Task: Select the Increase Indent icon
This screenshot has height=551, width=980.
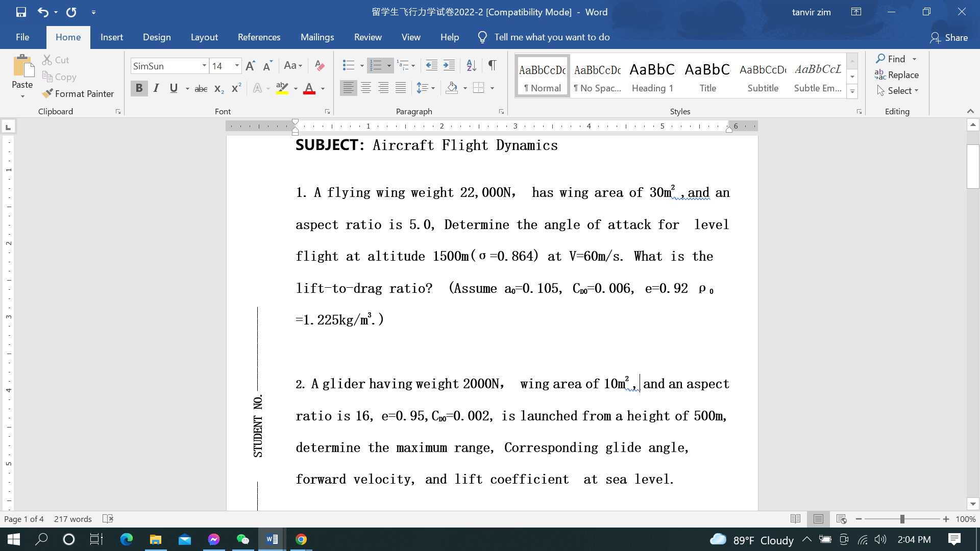Action: pyautogui.click(x=449, y=65)
